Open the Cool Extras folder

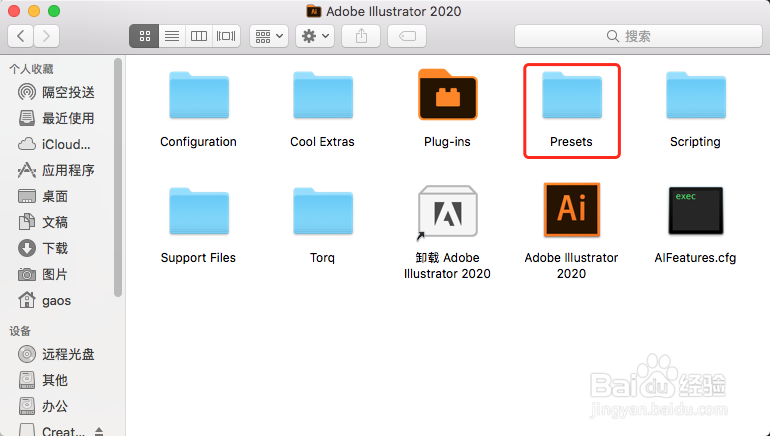[323, 95]
